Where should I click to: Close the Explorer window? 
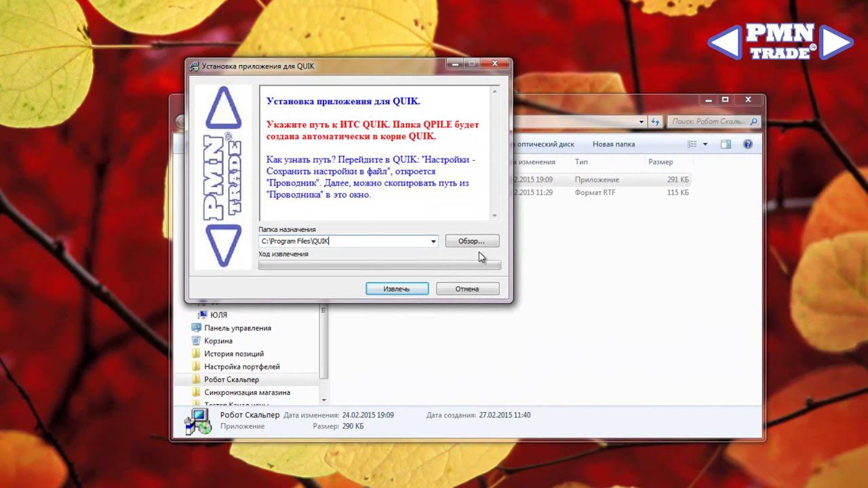click(x=748, y=100)
